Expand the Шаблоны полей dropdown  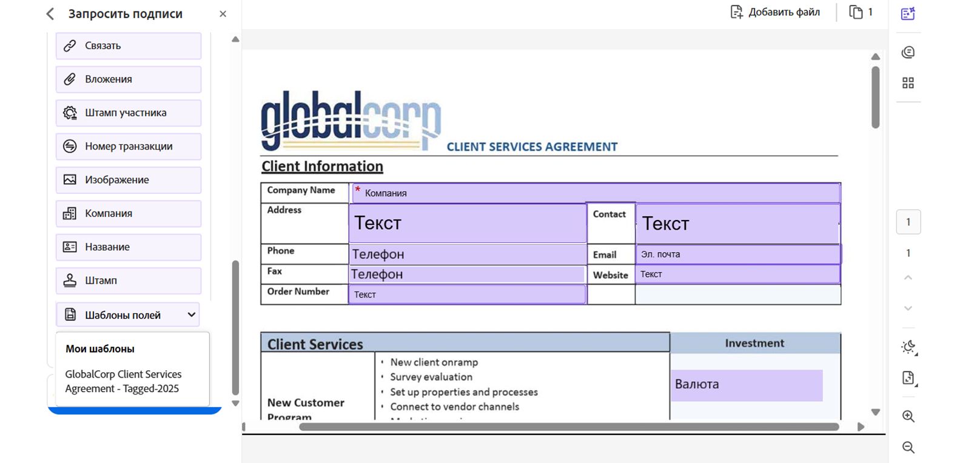coord(128,315)
